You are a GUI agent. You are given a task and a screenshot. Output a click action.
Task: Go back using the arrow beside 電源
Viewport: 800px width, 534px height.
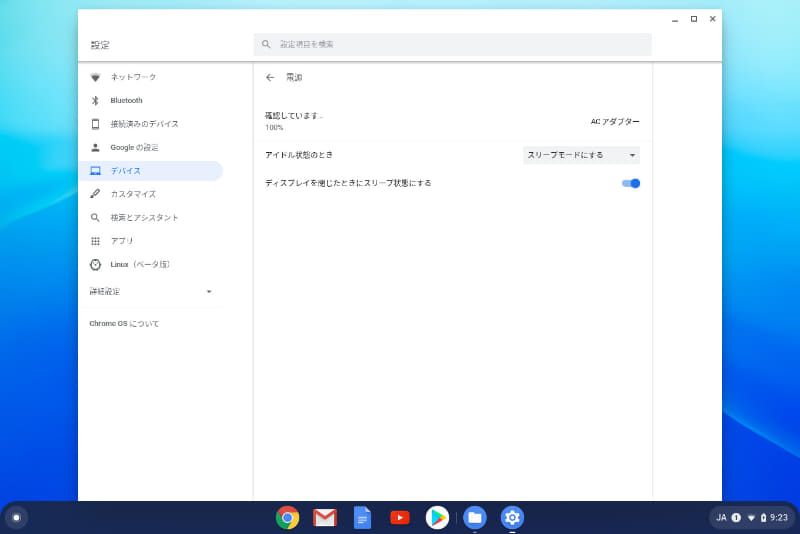270,78
